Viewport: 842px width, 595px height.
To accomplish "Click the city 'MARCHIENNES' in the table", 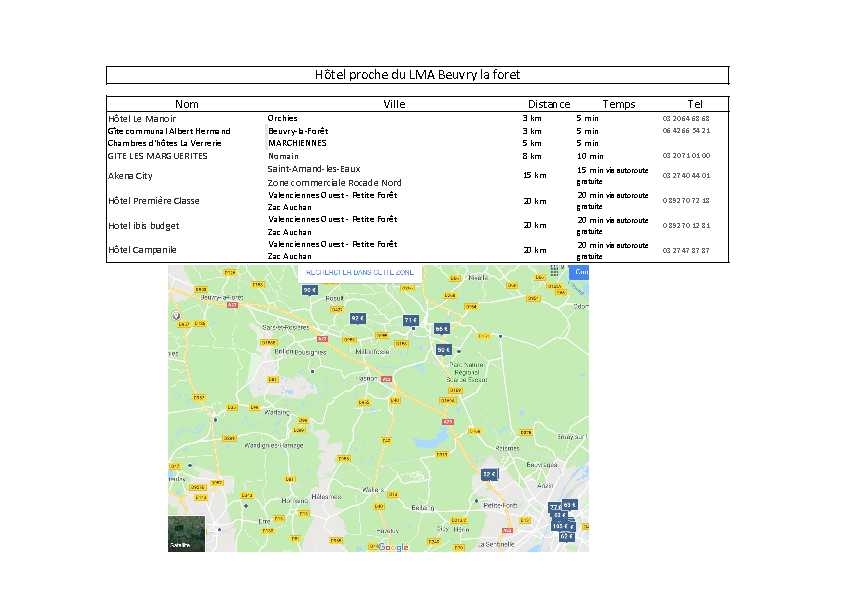I will tap(297, 143).
